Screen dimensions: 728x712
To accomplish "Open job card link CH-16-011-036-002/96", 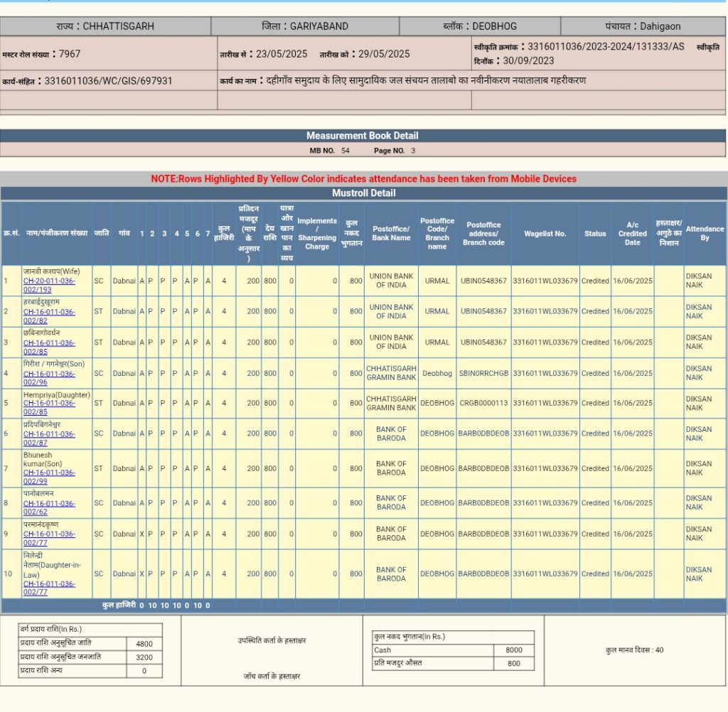I will point(48,377).
